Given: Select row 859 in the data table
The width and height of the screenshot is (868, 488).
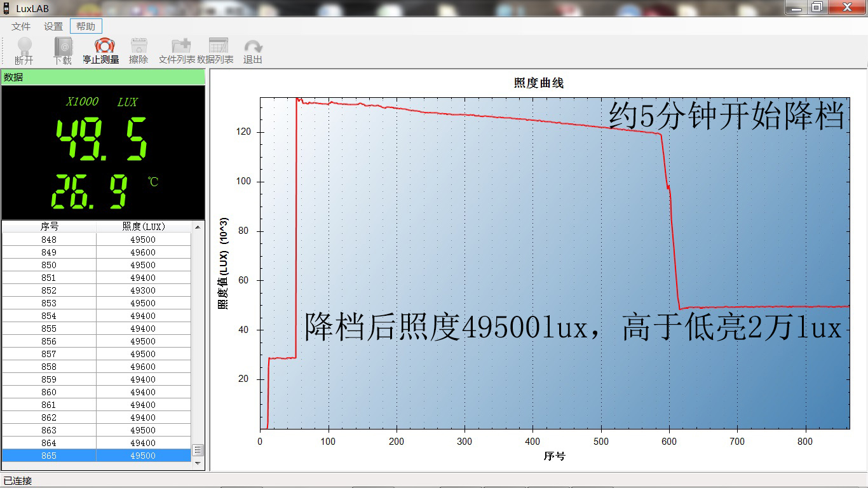Looking at the screenshot, I should pyautogui.click(x=97, y=379).
